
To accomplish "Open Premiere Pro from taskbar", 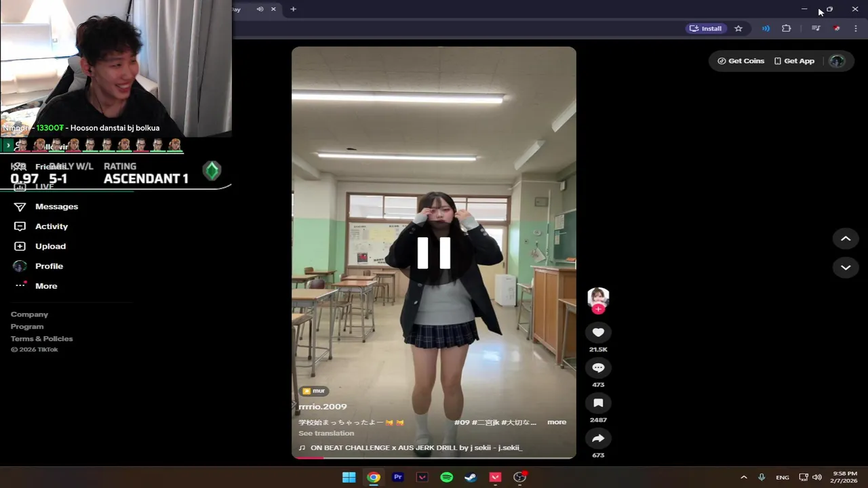I will [398, 477].
